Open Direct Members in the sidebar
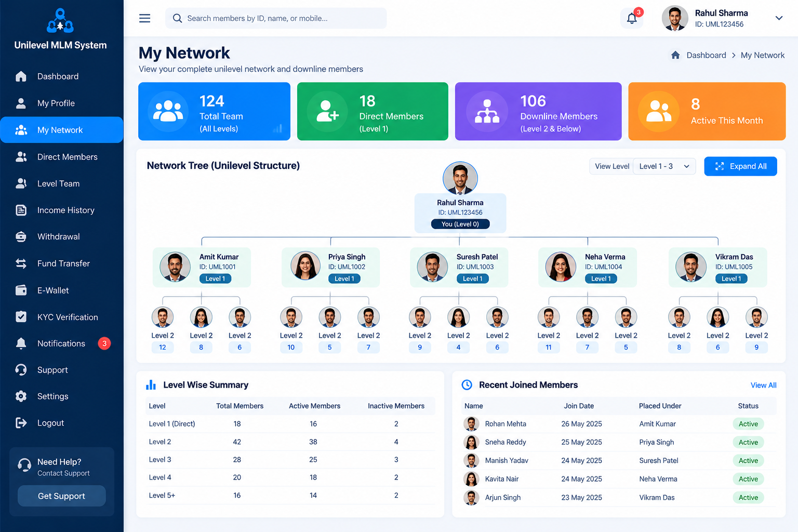The height and width of the screenshot is (532, 798). pos(62,157)
